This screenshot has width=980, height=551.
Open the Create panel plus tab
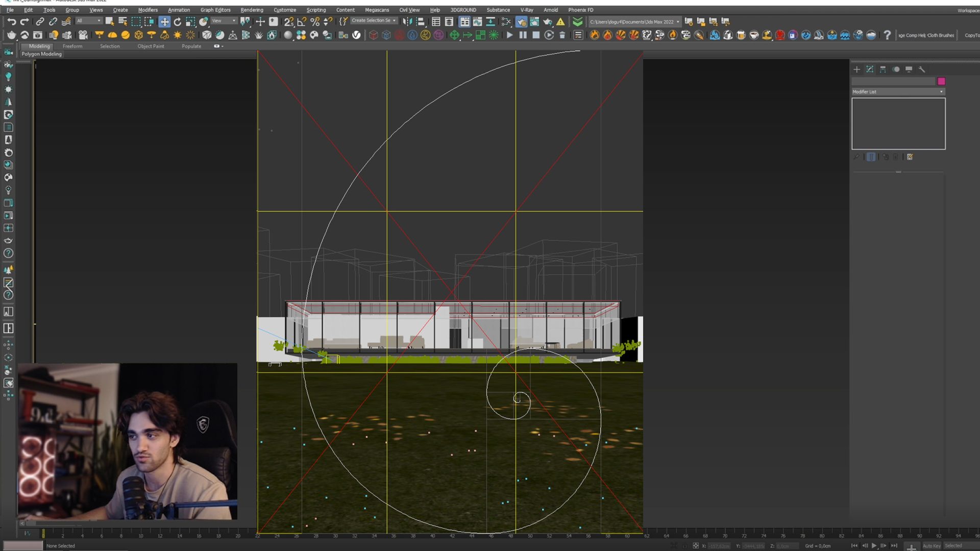coord(856,69)
